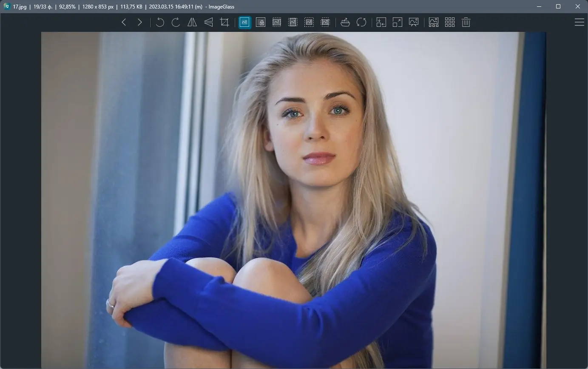Refresh the current image
The image size is (588, 369).
coord(361,23)
